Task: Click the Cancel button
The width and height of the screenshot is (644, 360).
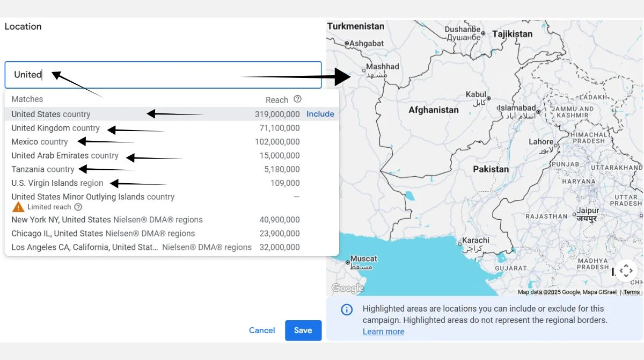Action: 262,330
